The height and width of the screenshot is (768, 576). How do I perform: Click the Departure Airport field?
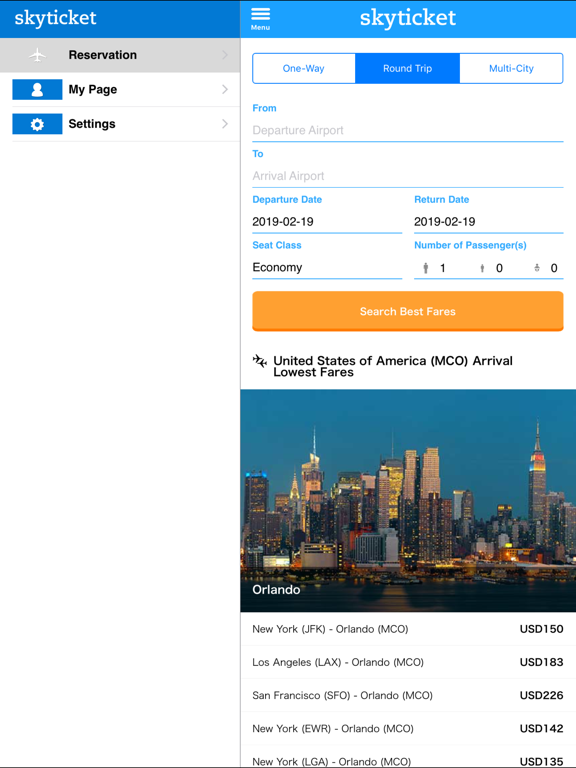tap(408, 131)
